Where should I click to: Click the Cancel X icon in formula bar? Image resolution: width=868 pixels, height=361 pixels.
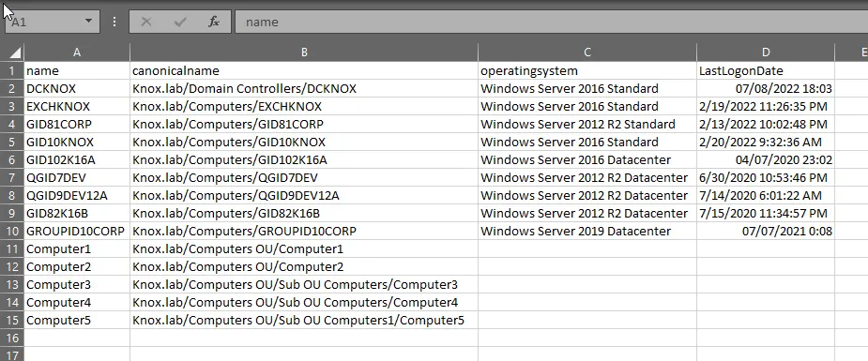click(x=146, y=23)
